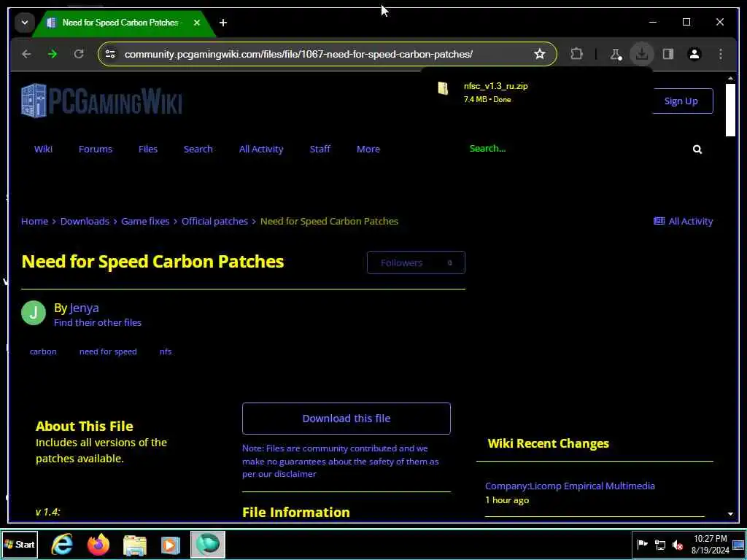Image resolution: width=747 pixels, height=560 pixels.
Task: Select the need for speed tag
Action: (x=108, y=351)
